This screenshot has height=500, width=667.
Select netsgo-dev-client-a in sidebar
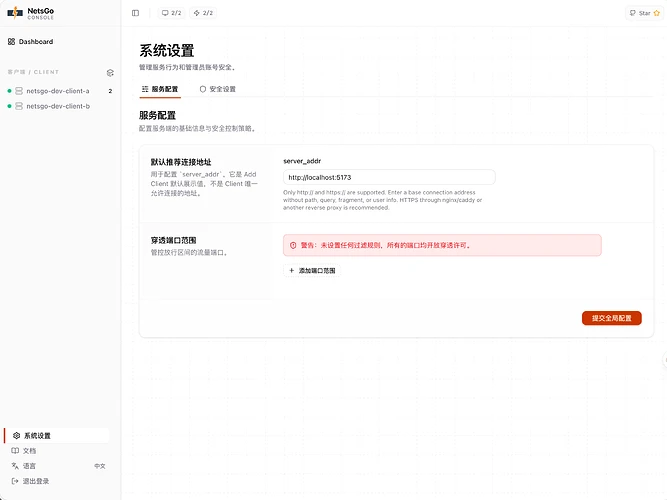point(58,91)
